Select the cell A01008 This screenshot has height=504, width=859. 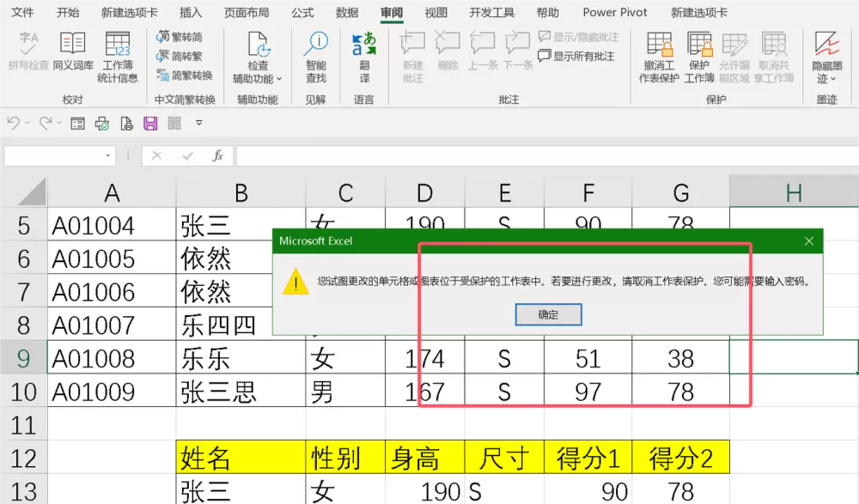pyautogui.click(x=112, y=358)
